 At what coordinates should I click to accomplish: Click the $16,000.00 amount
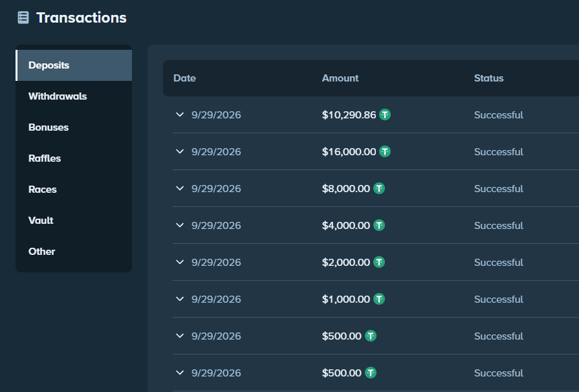(349, 152)
